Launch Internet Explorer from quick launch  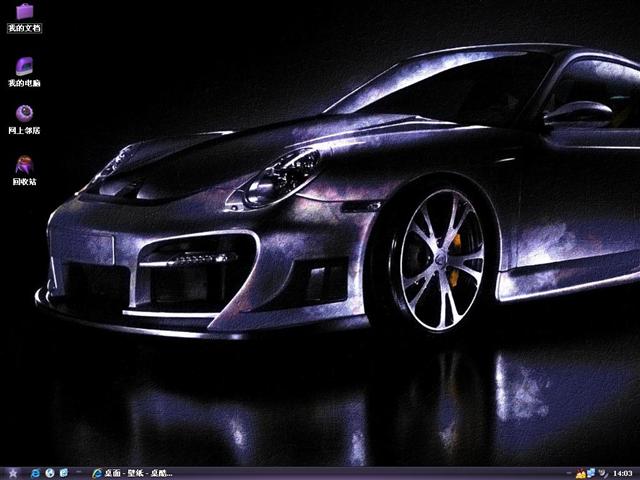[36, 472]
